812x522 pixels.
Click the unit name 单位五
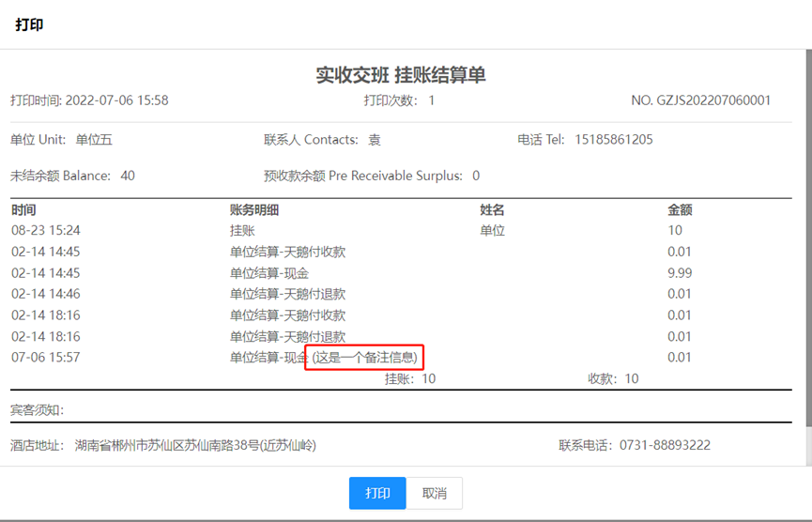[x=94, y=140]
